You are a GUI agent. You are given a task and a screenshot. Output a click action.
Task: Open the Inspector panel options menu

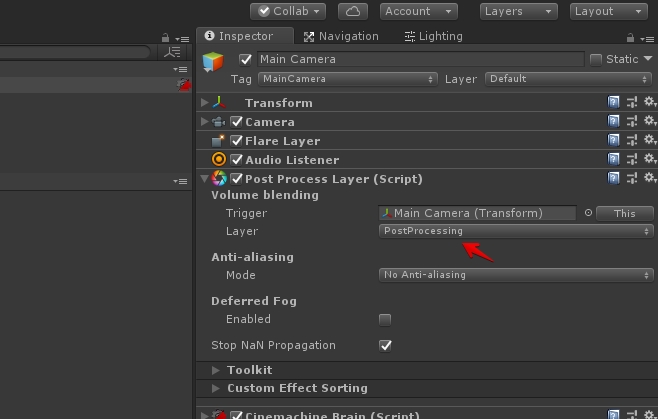tap(647, 39)
